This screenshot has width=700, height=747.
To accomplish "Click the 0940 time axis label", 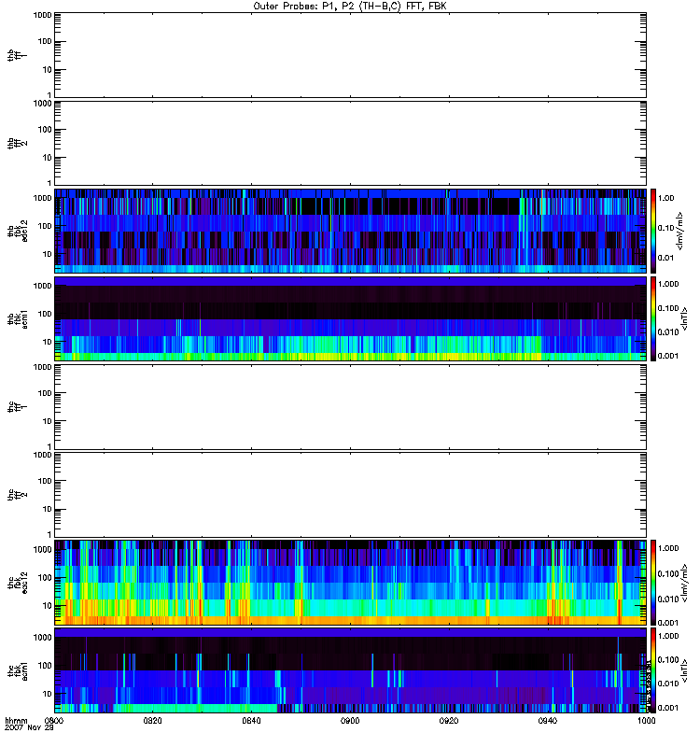I will 547,721.
